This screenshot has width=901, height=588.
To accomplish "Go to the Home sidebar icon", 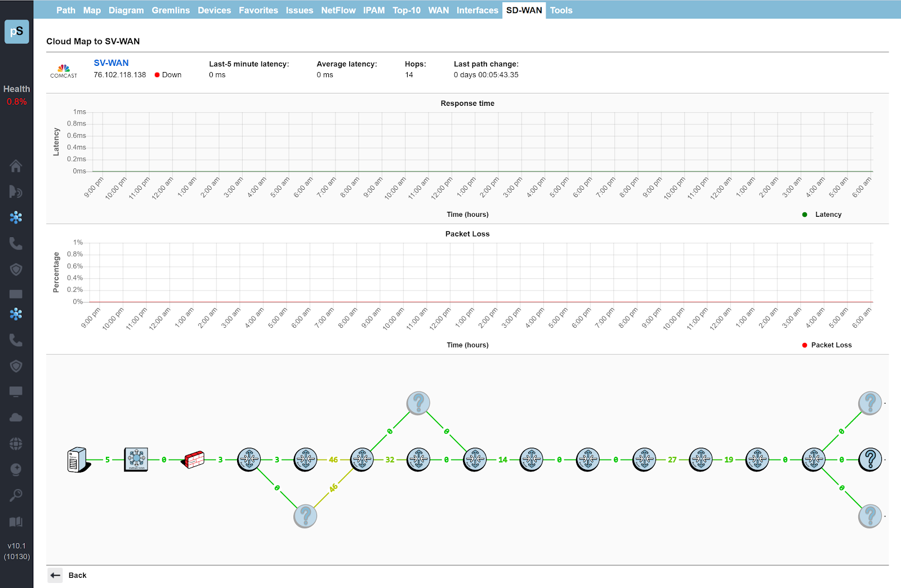I will click(16, 166).
